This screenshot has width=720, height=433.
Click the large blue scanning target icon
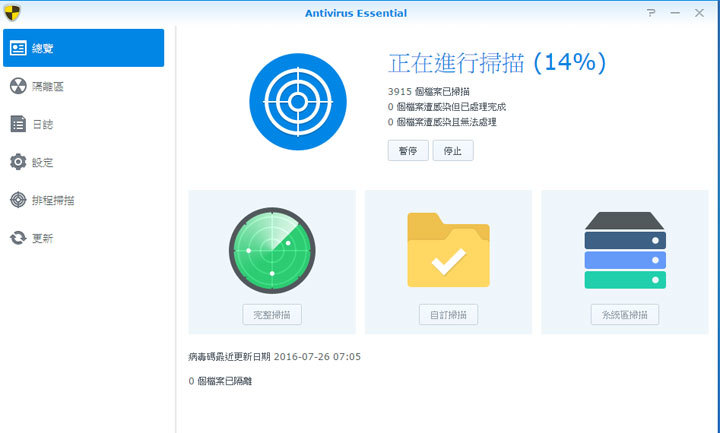[298, 102]
